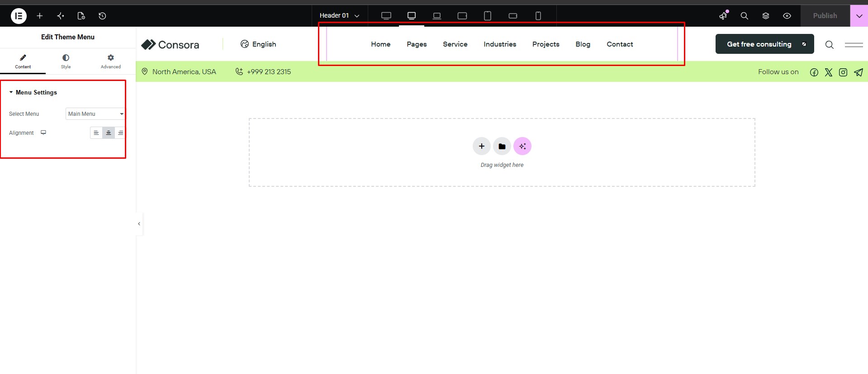Click the +999 213 2315 phone link
Screen dimensions: 868x374
pos(269,72)
